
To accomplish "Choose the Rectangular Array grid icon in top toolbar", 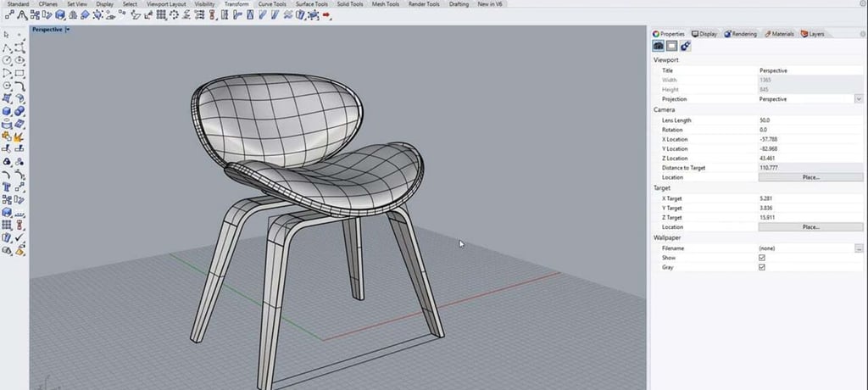I will 161,15.
